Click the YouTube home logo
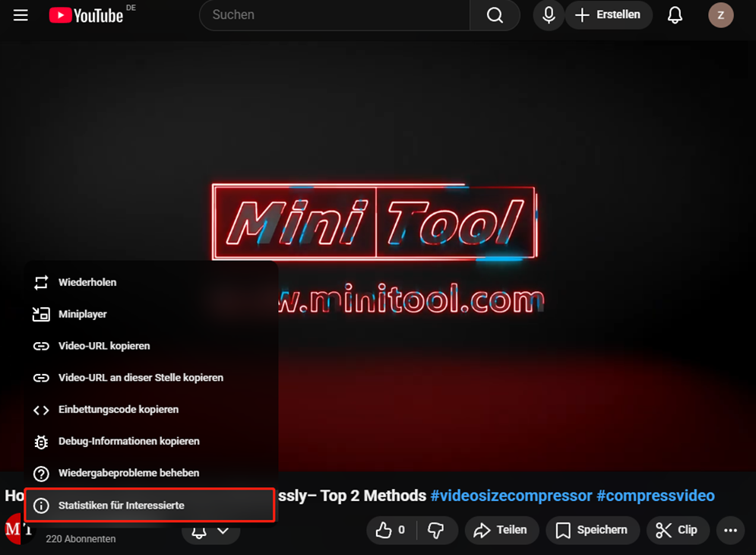This screenshot has height=555, width=756. point(86,15)
